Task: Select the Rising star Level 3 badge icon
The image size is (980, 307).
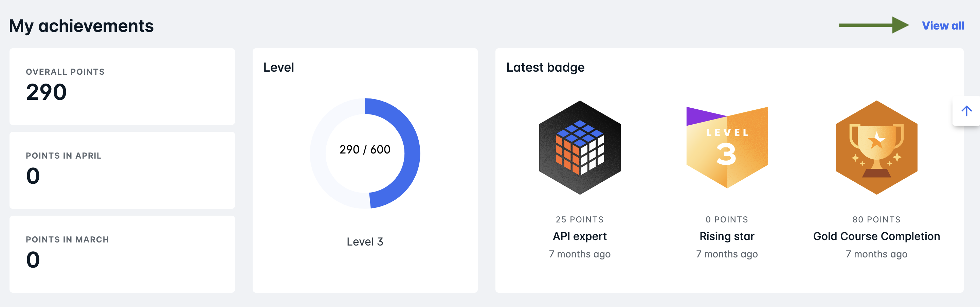Action: click(x=727, y=148)
